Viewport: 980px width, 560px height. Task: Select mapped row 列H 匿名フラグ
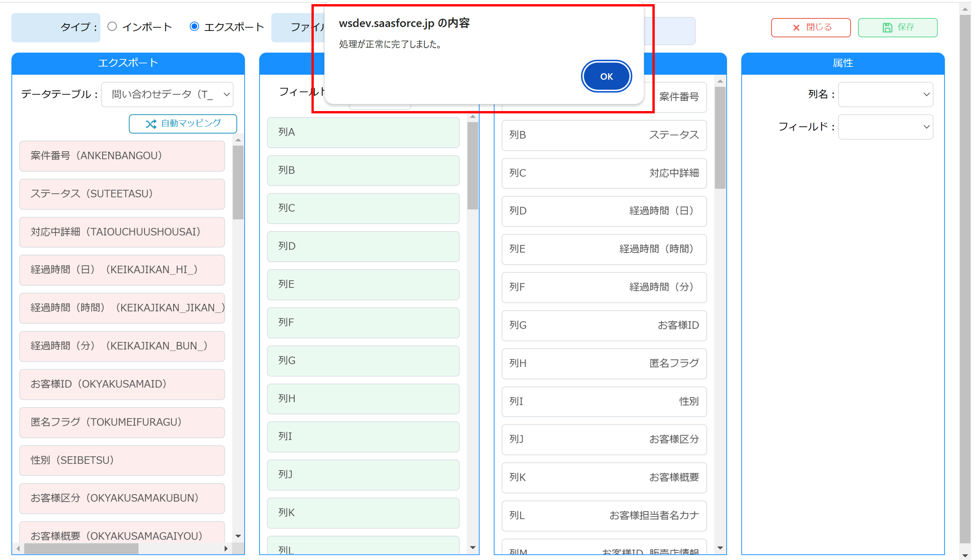(604, 364)
